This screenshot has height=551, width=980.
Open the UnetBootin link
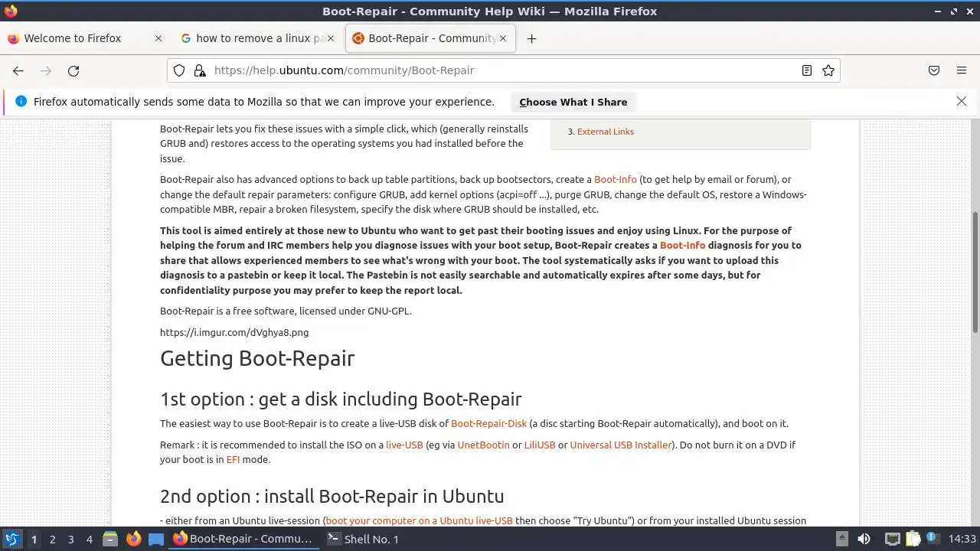483,445
